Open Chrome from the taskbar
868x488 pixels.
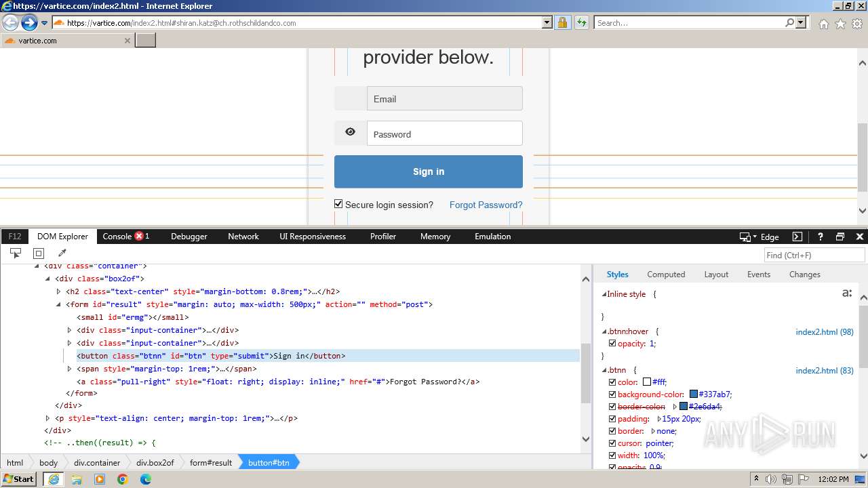pos(123,479)
